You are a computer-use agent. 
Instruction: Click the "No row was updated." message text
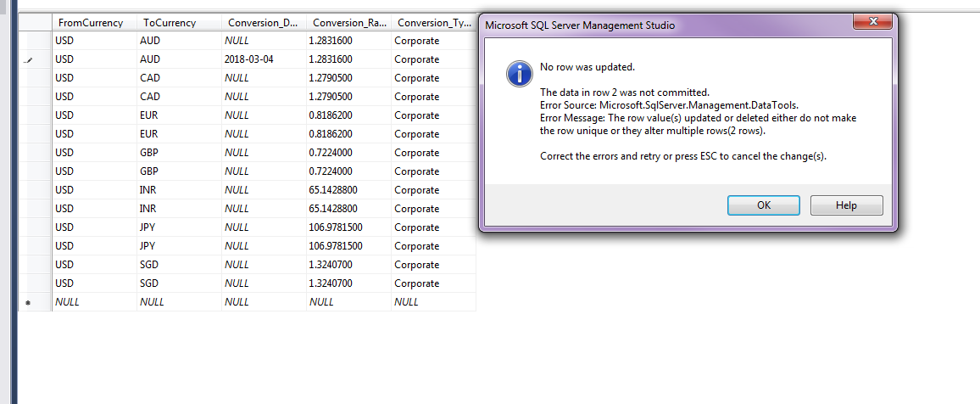[x=587, y=67]
